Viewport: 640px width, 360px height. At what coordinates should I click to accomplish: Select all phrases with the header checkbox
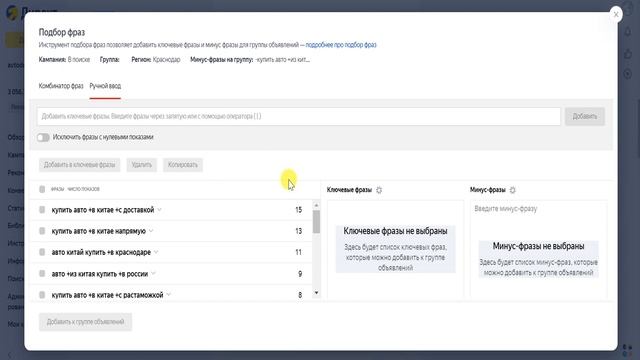pos(42,189)
